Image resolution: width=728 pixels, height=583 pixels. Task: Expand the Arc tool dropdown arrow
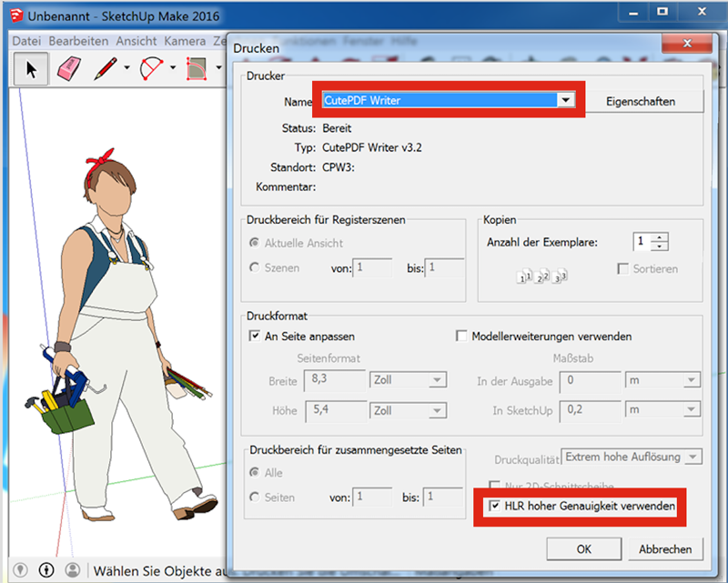tap(174, 68)
